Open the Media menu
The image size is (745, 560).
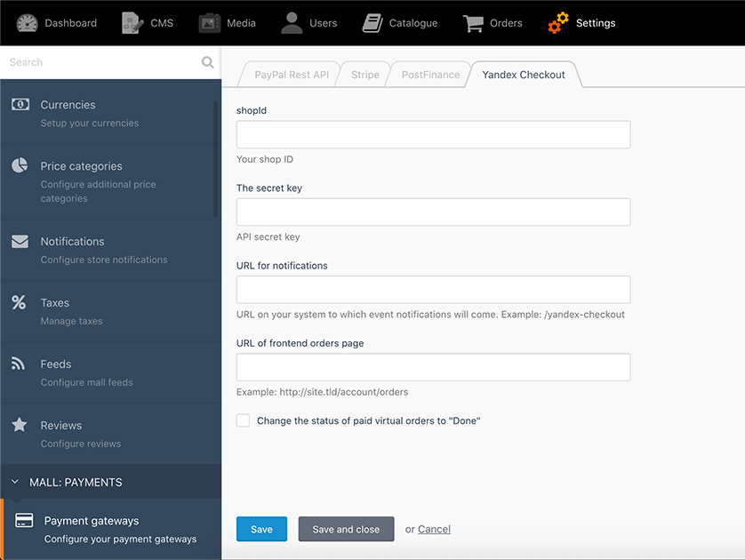pos(228,23)
